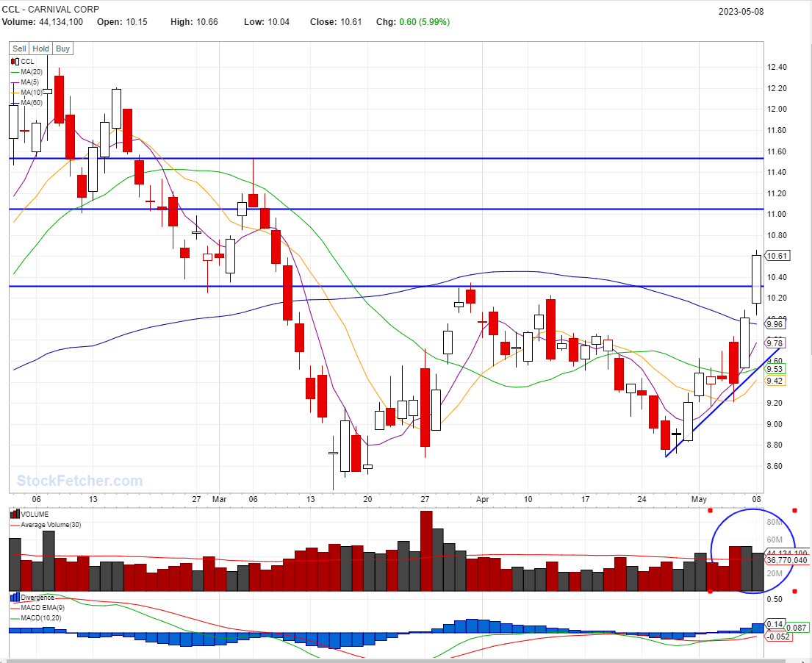
Task: Click the chart title CCL - CARNIVAL CORP
Action: 51,10
